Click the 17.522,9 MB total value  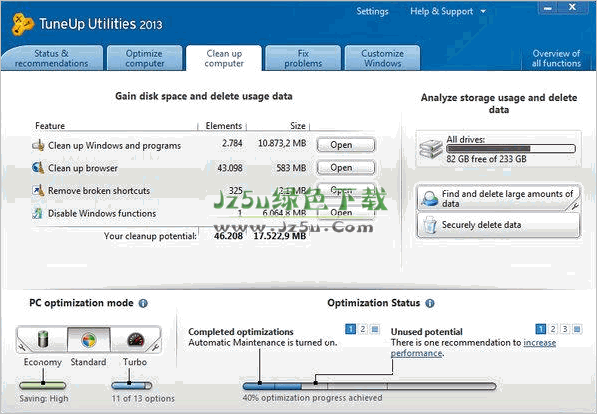point(280,236)
